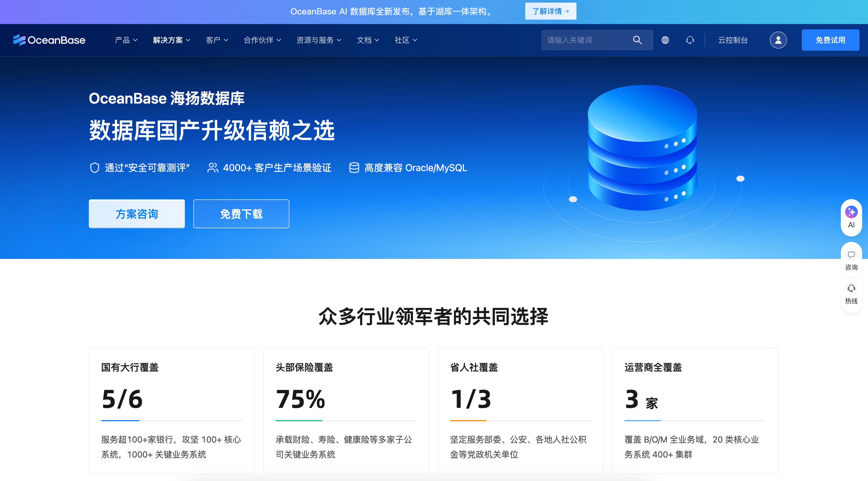868x481 pixels.
Task: Click the search magnifier icon
Action: (637, 40)
